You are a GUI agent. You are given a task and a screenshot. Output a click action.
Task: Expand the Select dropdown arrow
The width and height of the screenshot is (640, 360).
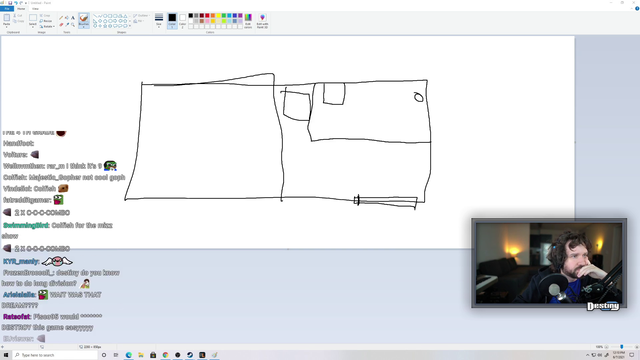(33, 27)
